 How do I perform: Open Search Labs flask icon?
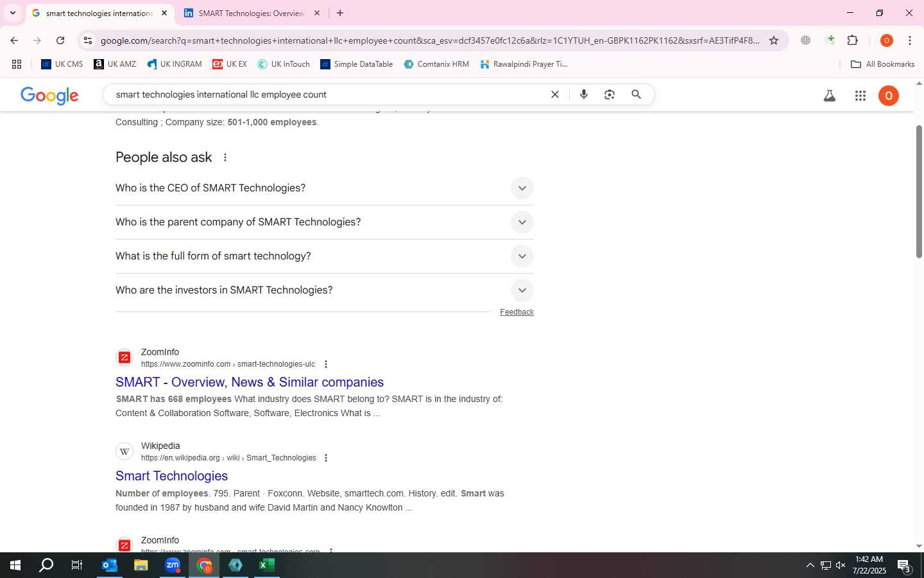(830, 96)
